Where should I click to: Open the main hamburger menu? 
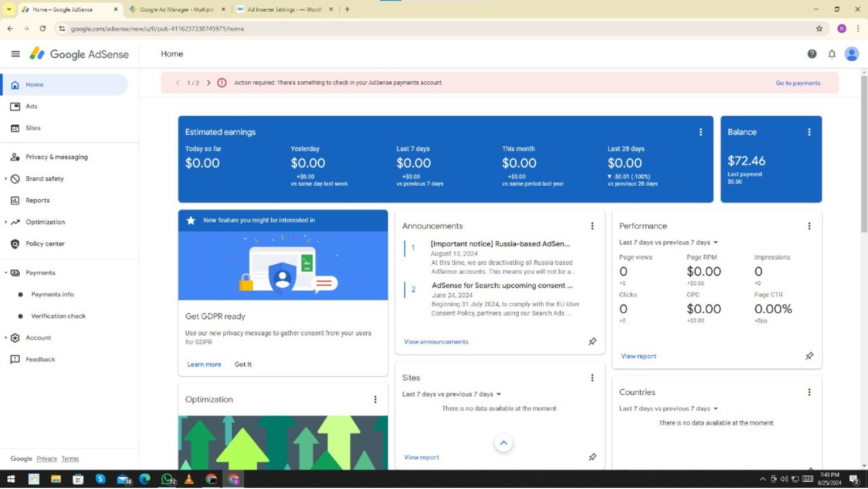(15, 54)
